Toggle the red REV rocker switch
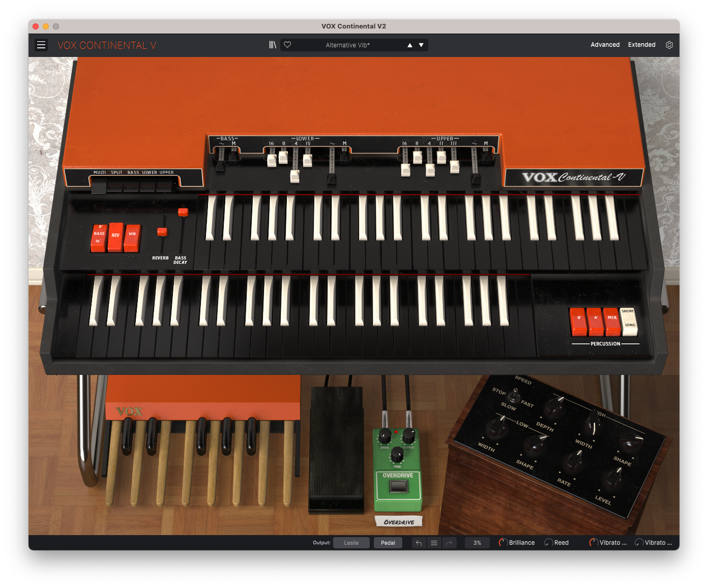The image size is (708, 588). [115, 237]
